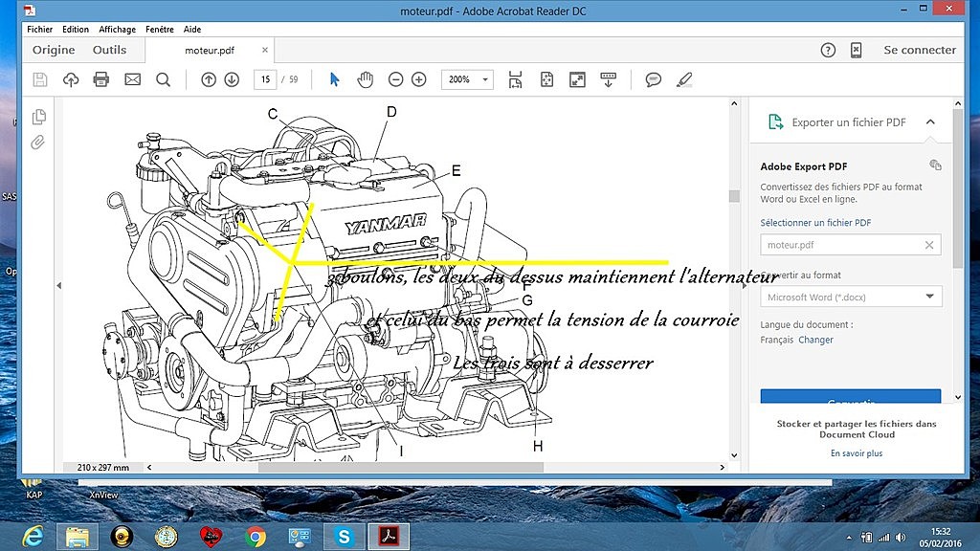Click the read mode icon
Image resolution: width=980 pixels, height=551 pixels.
608,79
